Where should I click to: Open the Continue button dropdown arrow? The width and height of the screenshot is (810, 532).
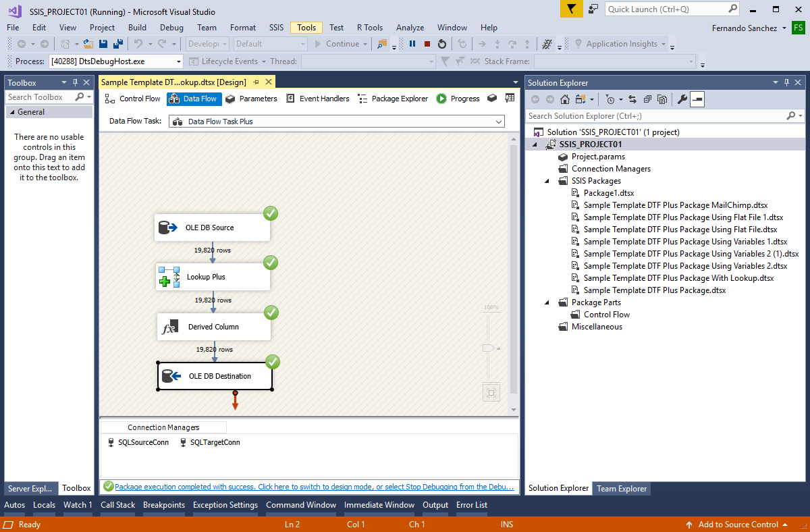pyautogui.click(x=364, y=44)
